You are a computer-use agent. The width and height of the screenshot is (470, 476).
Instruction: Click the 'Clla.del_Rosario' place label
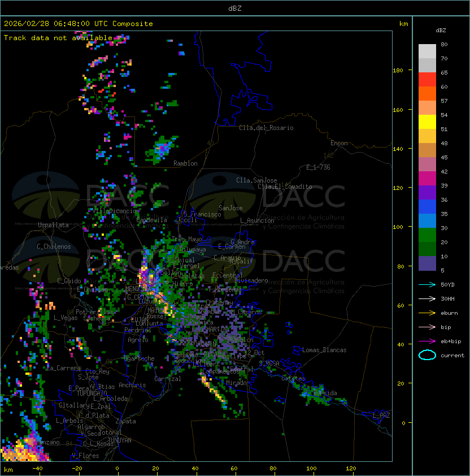pyautogui.click(x=266, y=128)
